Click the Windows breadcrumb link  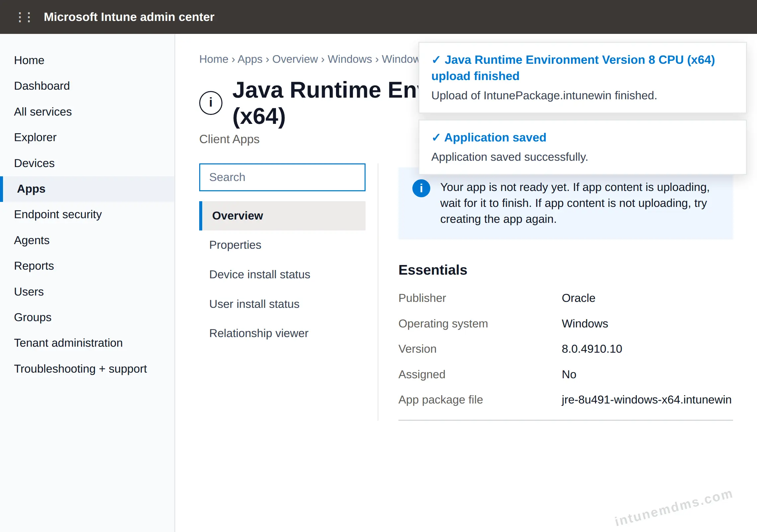[x=350, y=59]
